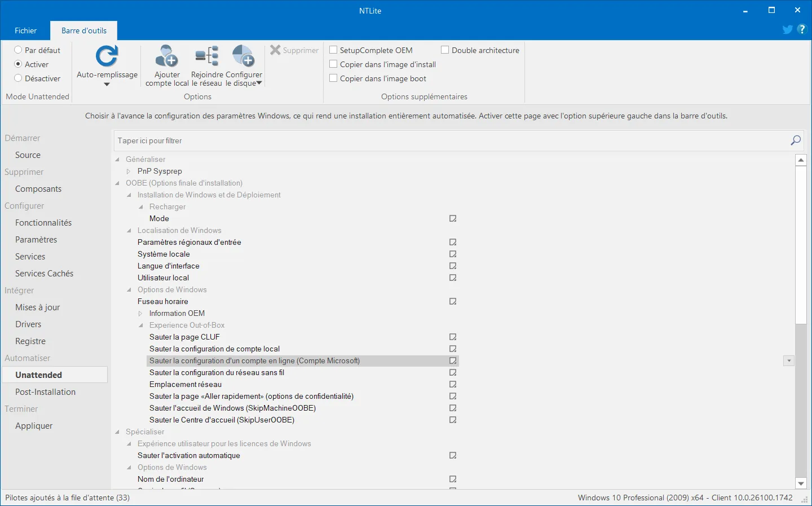Tick Copier dans l'image d'install
812x506 pixels.
tap(333, 64)
